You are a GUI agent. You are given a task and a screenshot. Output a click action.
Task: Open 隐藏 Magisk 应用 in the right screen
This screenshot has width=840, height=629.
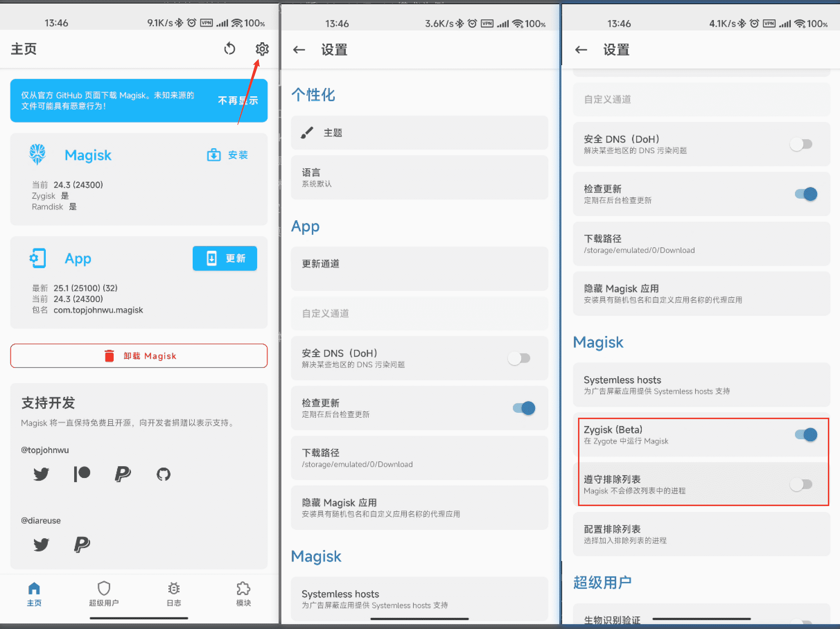(x=701, y=293)
